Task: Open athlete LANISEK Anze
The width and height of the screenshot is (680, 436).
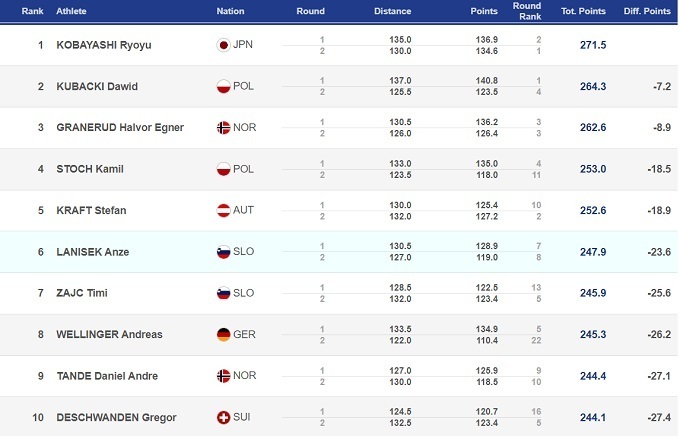Action: [92, 252]
